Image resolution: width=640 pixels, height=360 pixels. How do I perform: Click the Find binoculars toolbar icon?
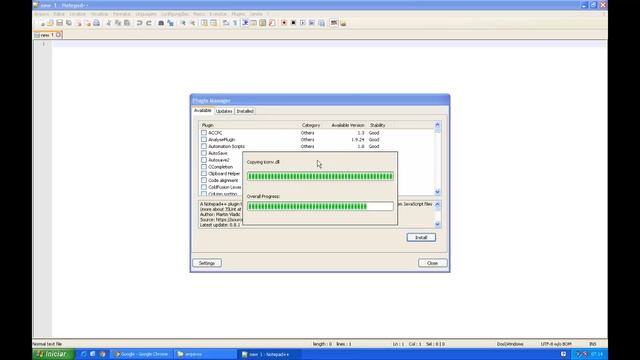161,23
